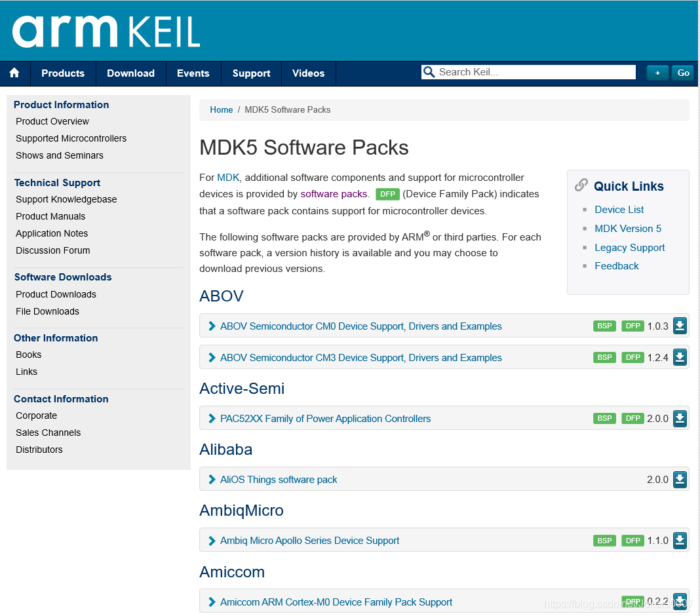Viewport: 700px width, 616px height.
Task: Expand AliOS Things software pack chevron
Action: (x=212, y=480)
